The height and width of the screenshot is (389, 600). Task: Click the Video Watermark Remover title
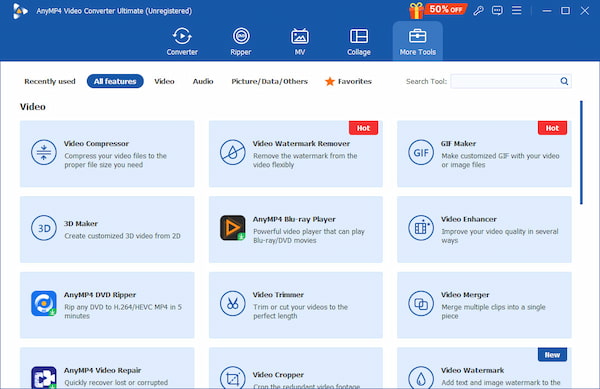pyautogui.click(x=301, y=144)
